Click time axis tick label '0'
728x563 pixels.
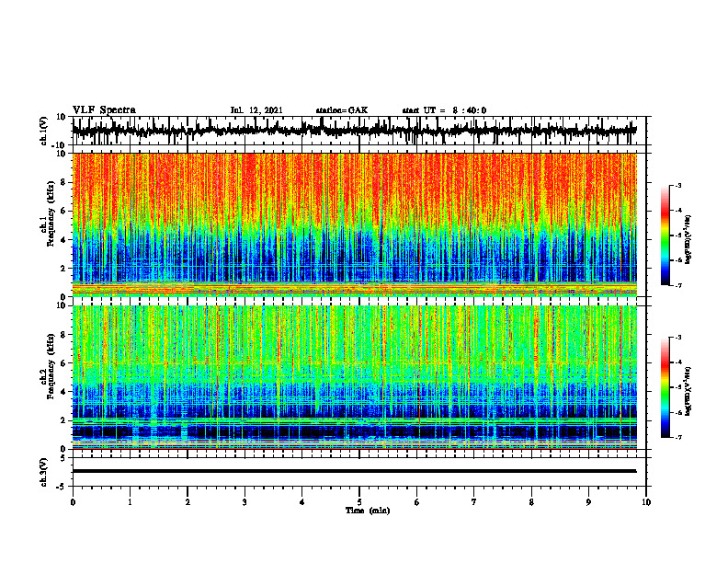pos(73,502)
